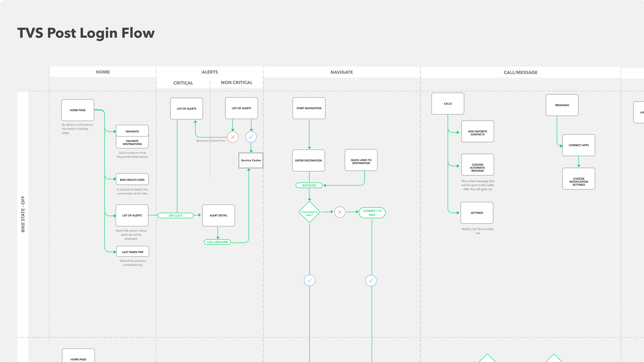Click the green NAVIGATE pill label
This screenshot has height=362, width=644.
309,185
